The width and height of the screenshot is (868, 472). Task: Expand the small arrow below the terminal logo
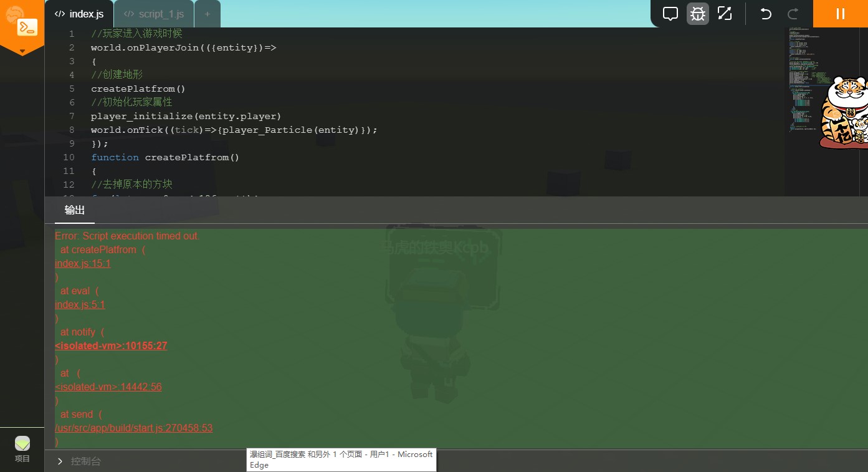tap(22, 51)
